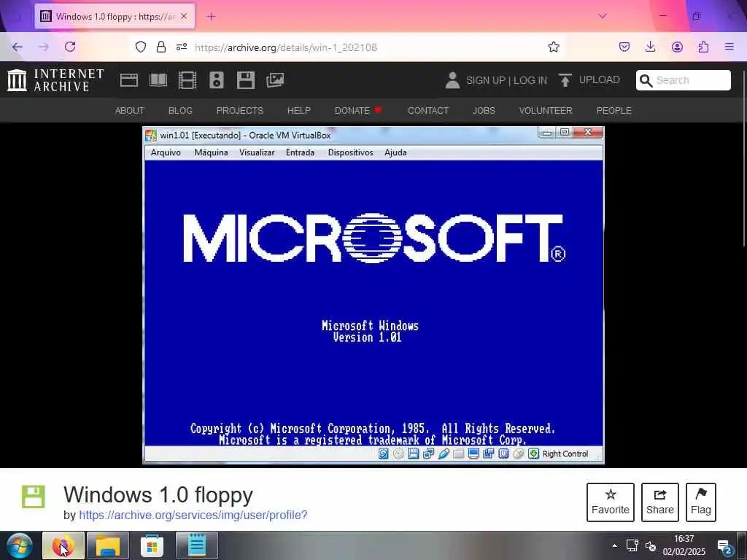
Task: Click the address bar URL text
Action: pyautogui.click(x=286, y=47)
